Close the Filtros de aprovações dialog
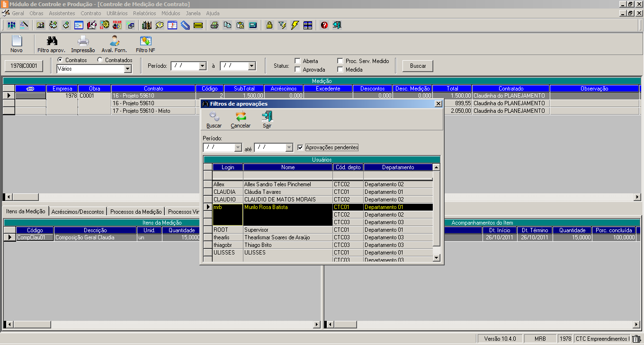 coord(438,104)
